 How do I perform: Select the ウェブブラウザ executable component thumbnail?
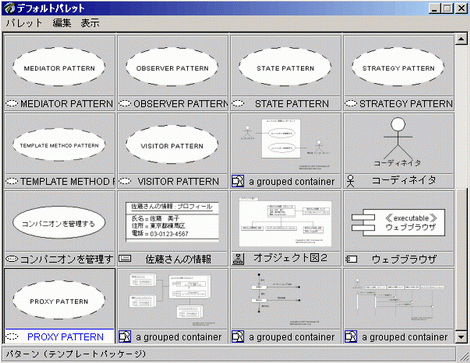398,222
